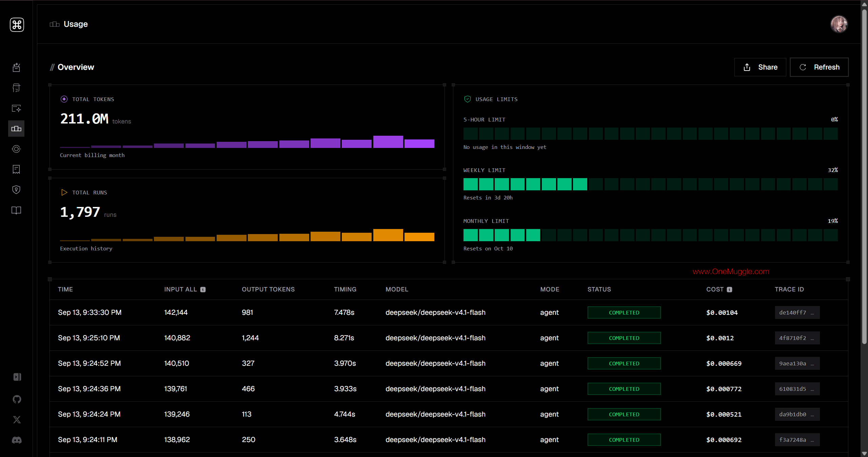The height and width of the screenshot is (457, 868).
Task: Click the COMPLETED badge for 9:33:30 PM
Action: (x=624, y=312)
